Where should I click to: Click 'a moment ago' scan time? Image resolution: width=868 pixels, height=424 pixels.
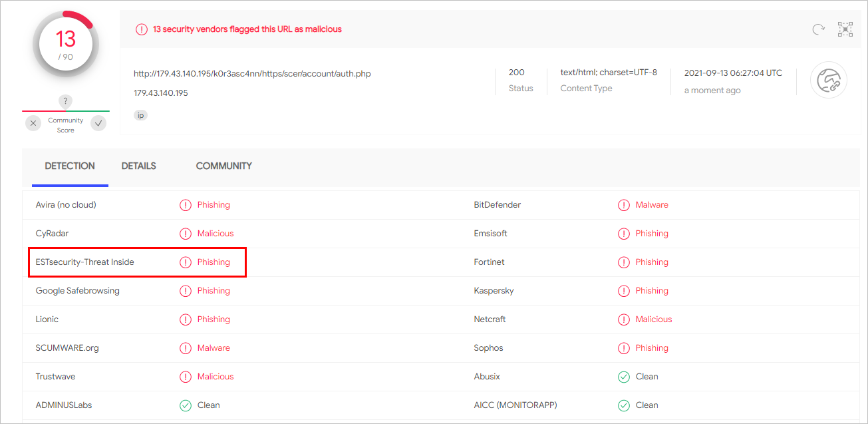click(712, 91)
